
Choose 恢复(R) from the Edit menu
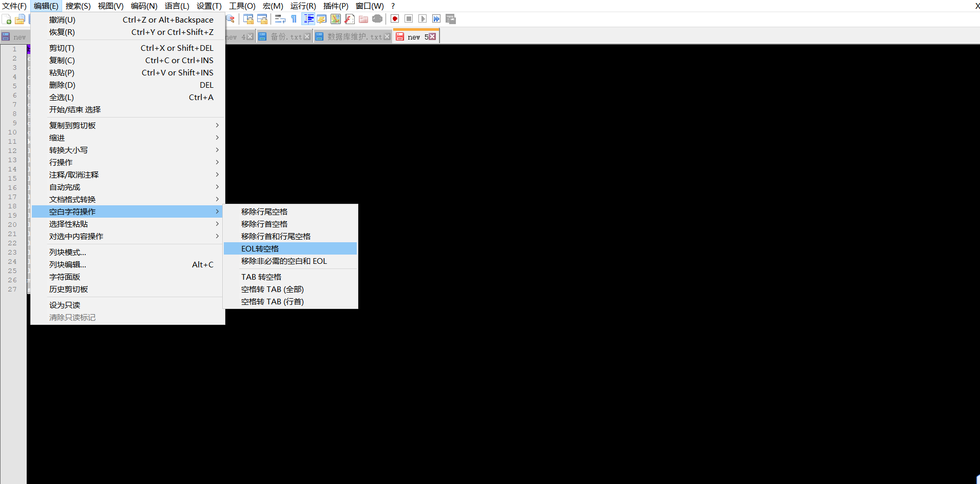click(128, 32)
